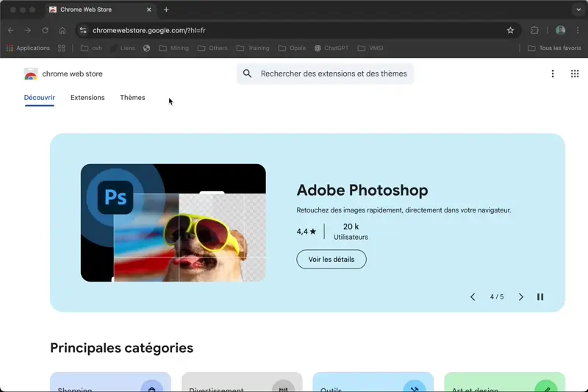This screenshot has height=392, width=588.
Task: Click the browser back arrow
Action: (x=11, y=30)
